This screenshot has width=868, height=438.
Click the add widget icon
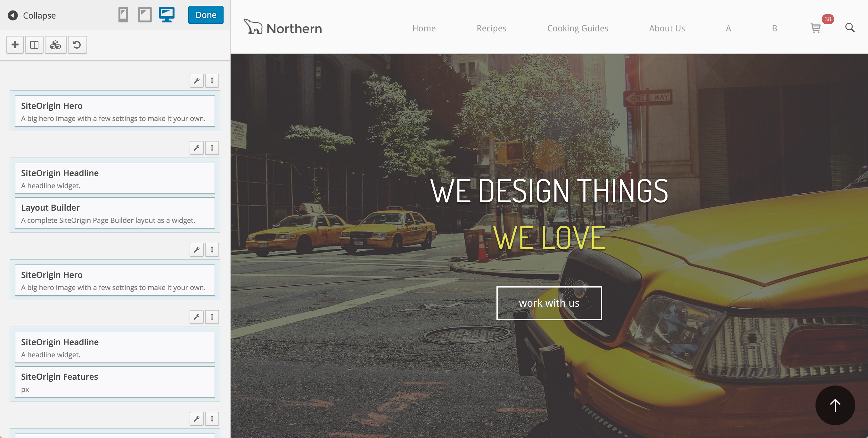(14, 44)
